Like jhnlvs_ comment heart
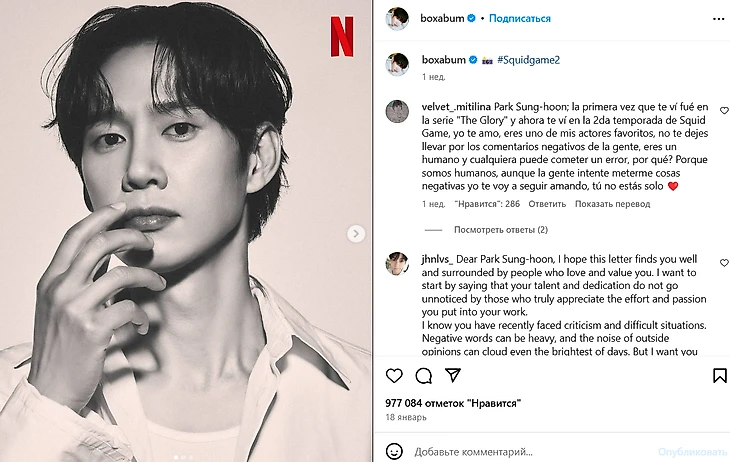Screen dimensions: 730x462 tap(724, 263)
